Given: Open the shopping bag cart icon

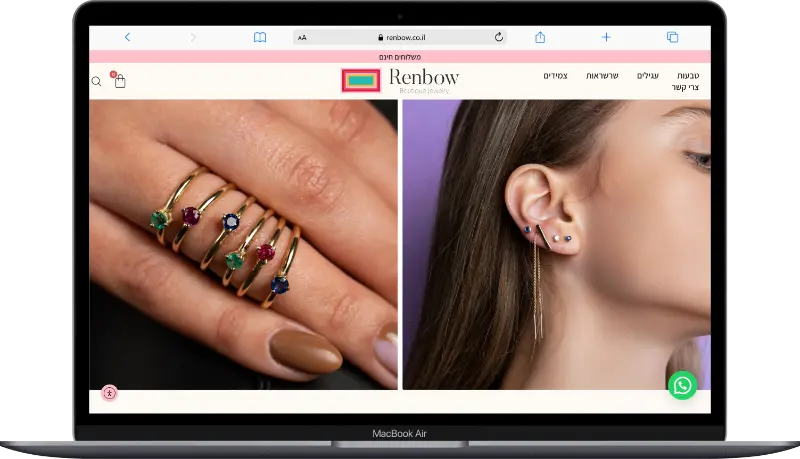Looking at the screenshot, I should click(x=120, y=81).
